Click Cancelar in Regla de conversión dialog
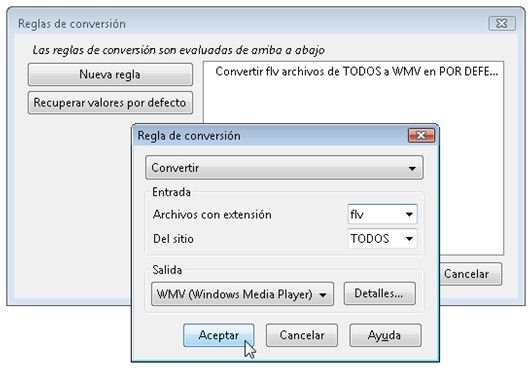531x372 pixels. 302,335
